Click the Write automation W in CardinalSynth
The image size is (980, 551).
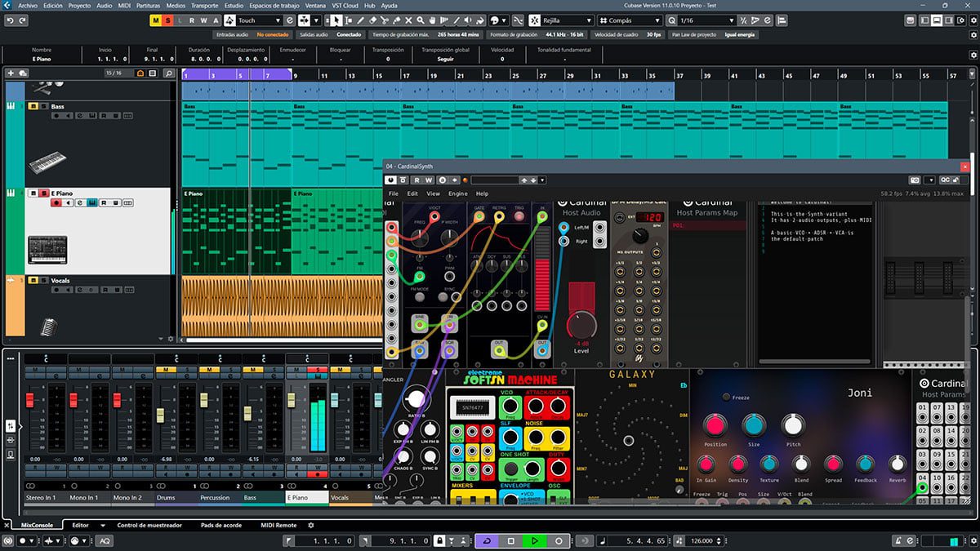click(x=429, y=180)
